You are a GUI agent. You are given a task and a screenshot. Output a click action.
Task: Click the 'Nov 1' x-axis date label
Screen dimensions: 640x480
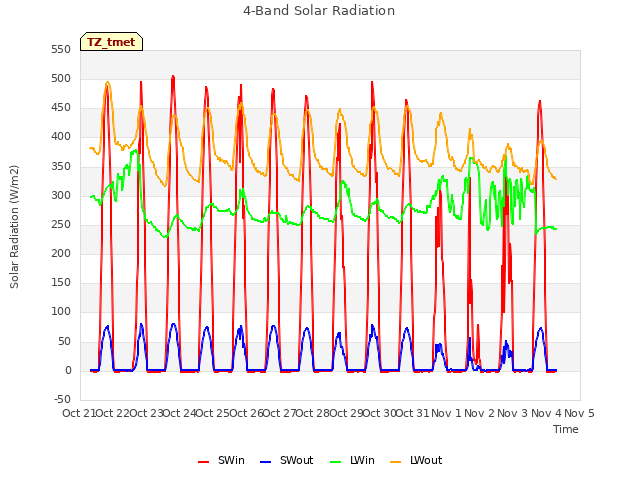pyautogui.click(x=446, y=413)
